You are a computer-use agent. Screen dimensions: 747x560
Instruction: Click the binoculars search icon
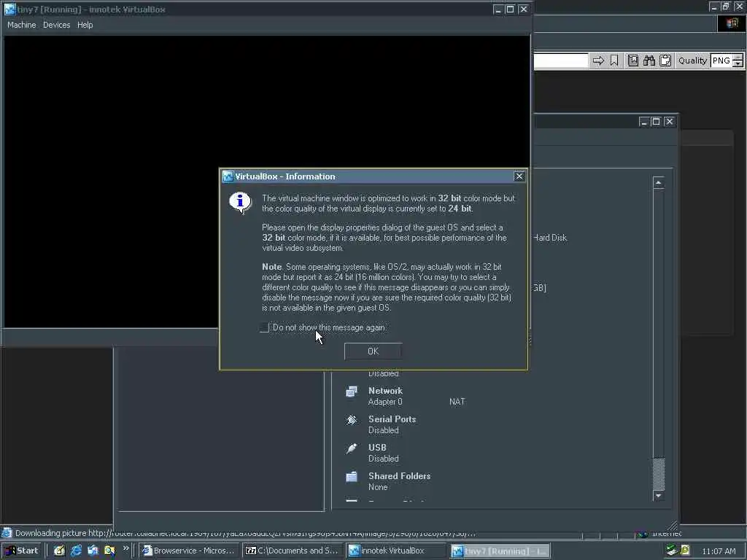(649, 61)
